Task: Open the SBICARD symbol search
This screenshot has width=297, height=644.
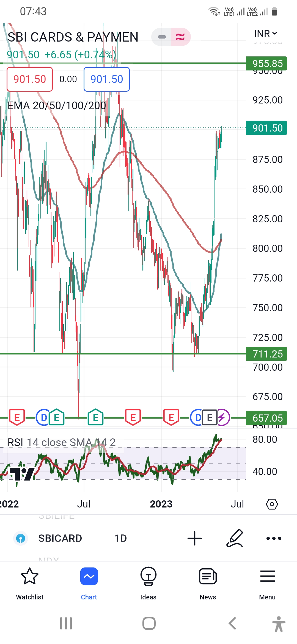Action: [60, 538]
